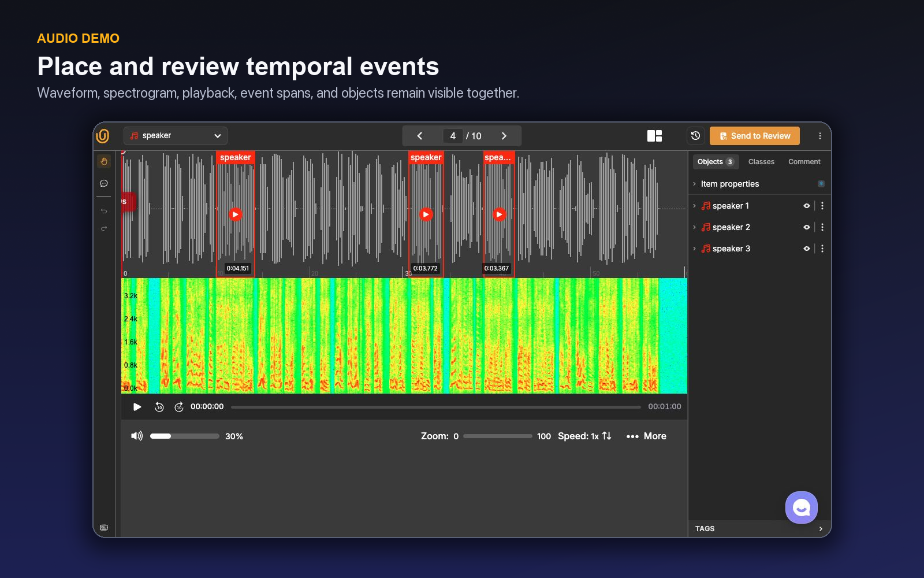Go to next item arrow
This screenshot has height=578, width=924.
[504, 136]
